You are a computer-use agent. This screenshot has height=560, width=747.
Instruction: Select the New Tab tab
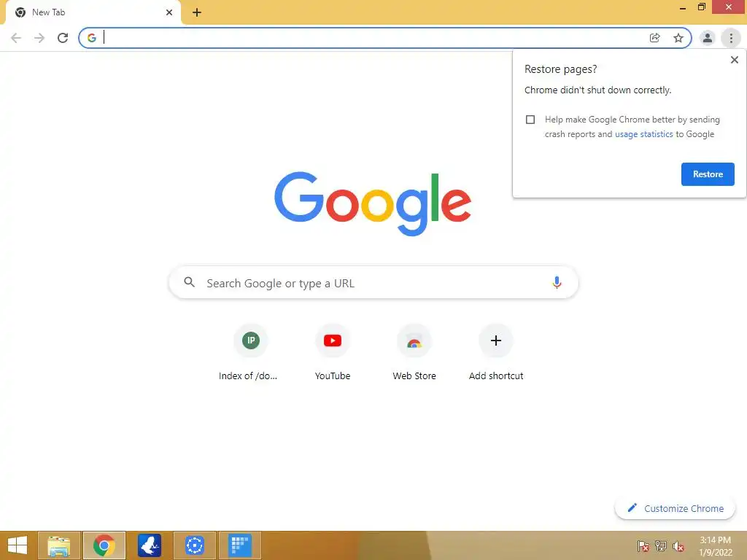[x=93, y=12]
